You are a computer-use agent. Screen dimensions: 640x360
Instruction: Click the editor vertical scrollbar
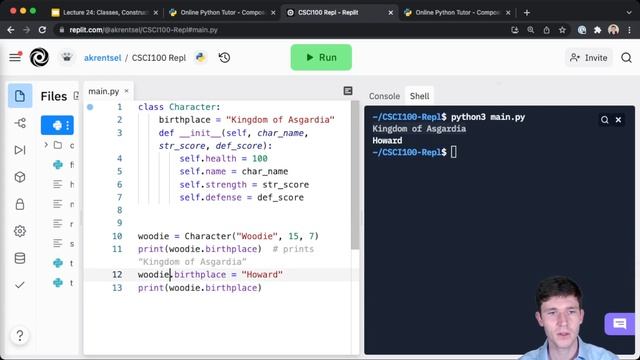tap(355, 176)
